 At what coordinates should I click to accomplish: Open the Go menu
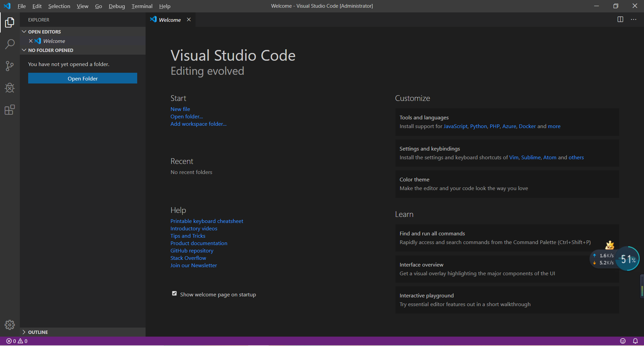point(98,6)
